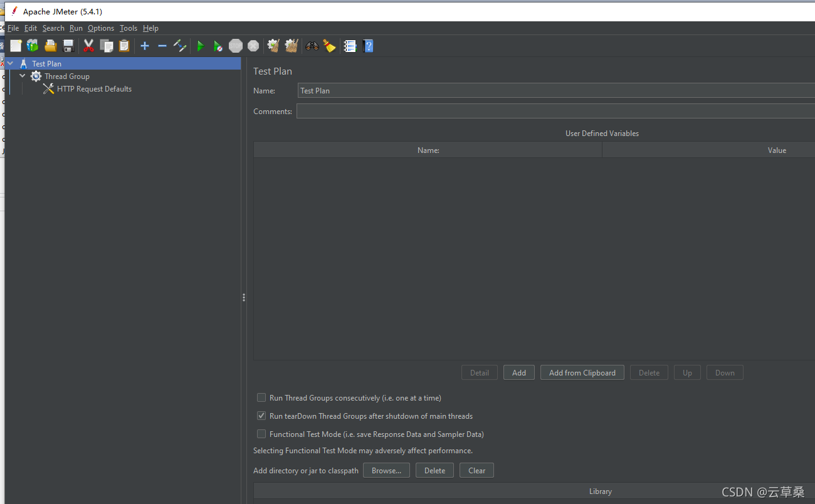Image resolution: width=815 pixels, height=504 pixels.
Task: Click the Up button
Action: click(x=687, y=372)
